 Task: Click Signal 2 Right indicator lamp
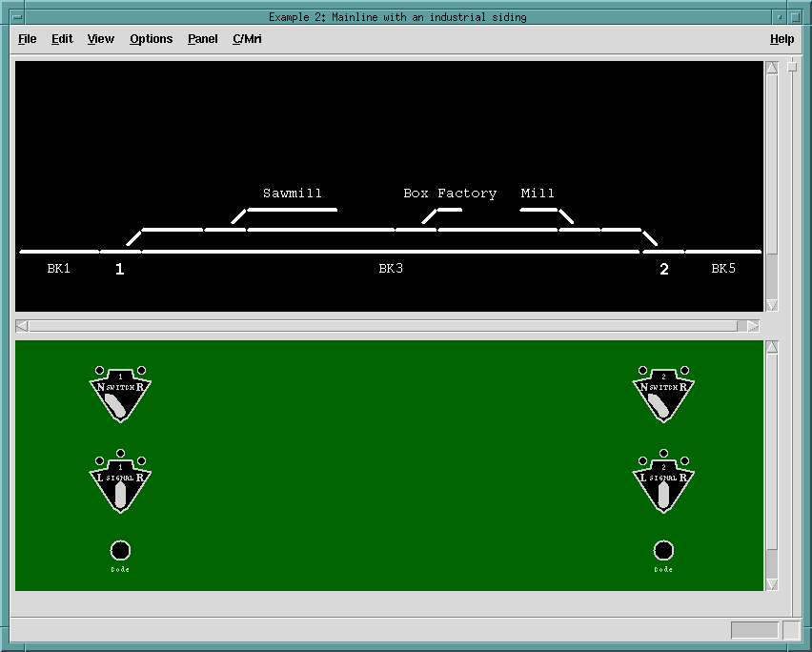[684, 461]
